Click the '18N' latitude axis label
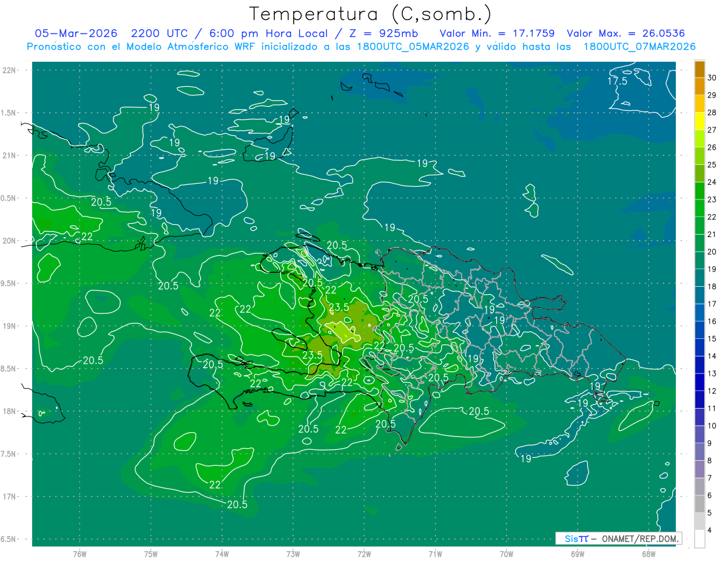 pyautogui.click(x=10, y=411)
